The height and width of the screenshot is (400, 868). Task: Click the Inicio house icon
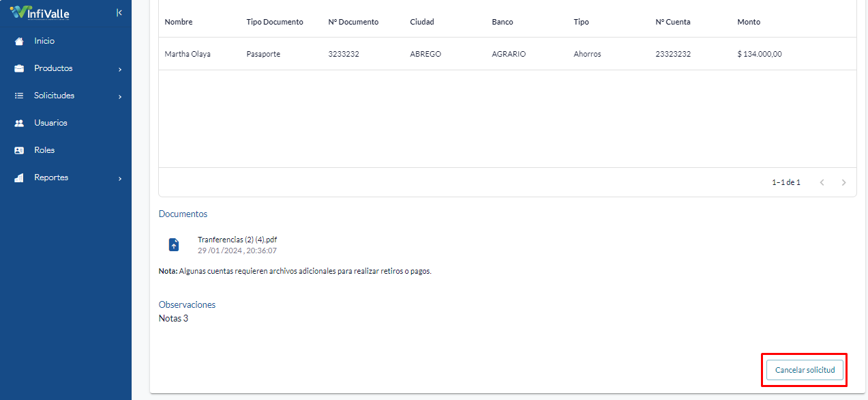tap(19, 41)
